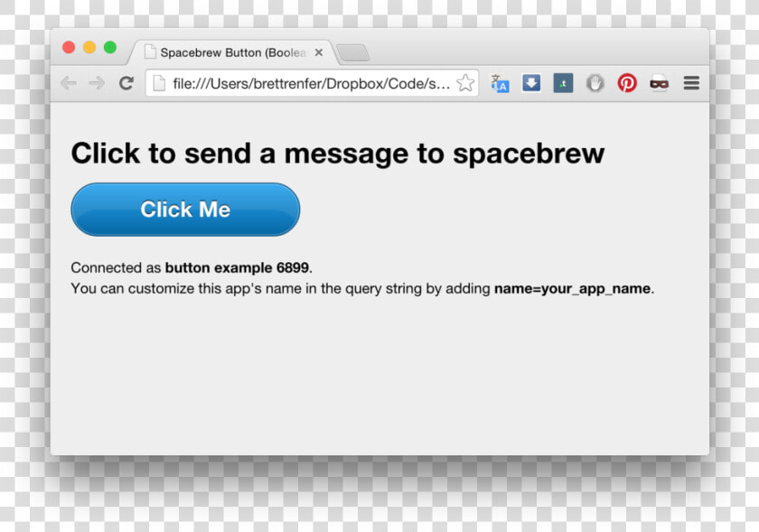
Task: Open the Google Translate extension icon
Action: click(x=500, y=83)
